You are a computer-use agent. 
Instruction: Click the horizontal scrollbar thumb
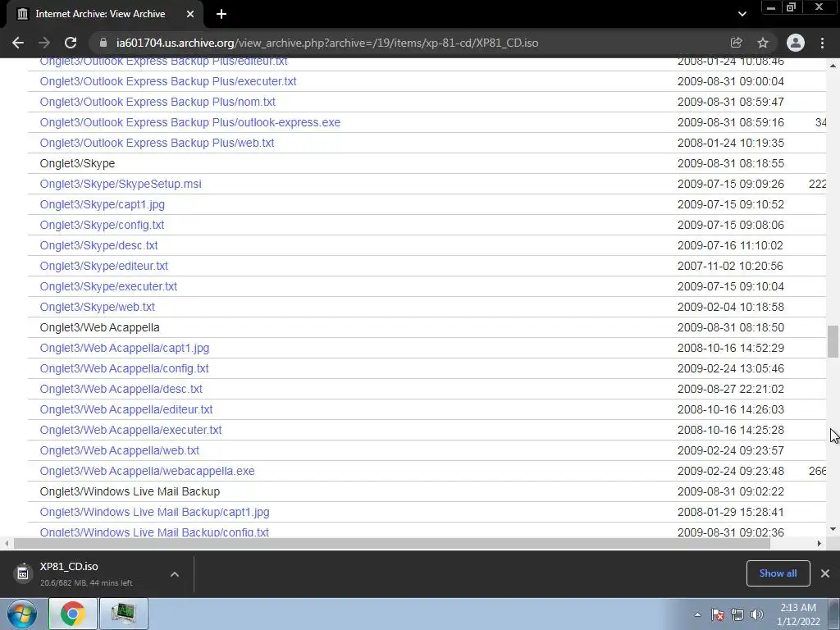coord(391,543)
